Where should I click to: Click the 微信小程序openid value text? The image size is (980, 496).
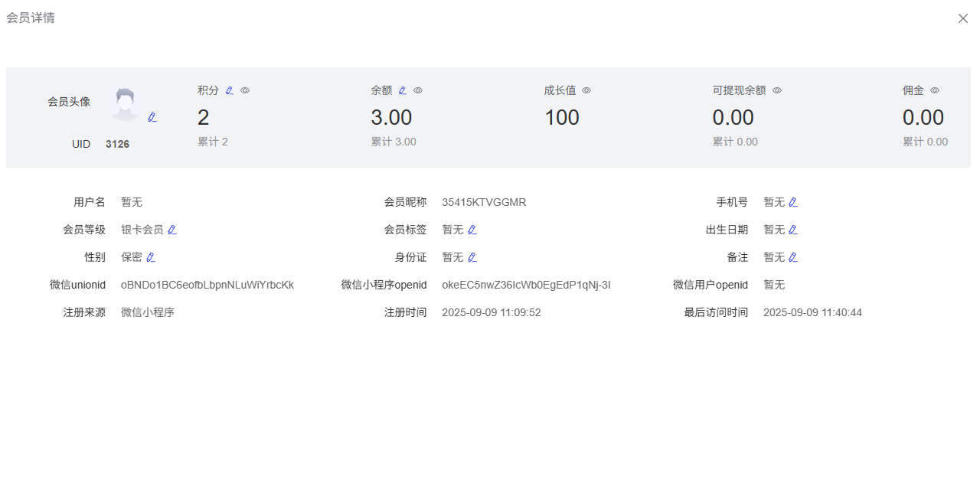coord(526,285)
